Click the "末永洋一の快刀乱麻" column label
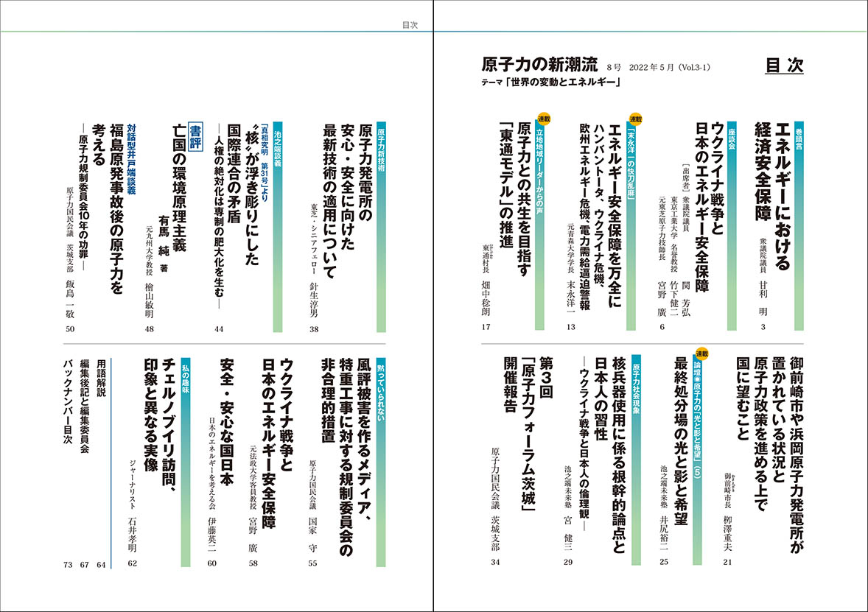 click(x=631, y=164)
